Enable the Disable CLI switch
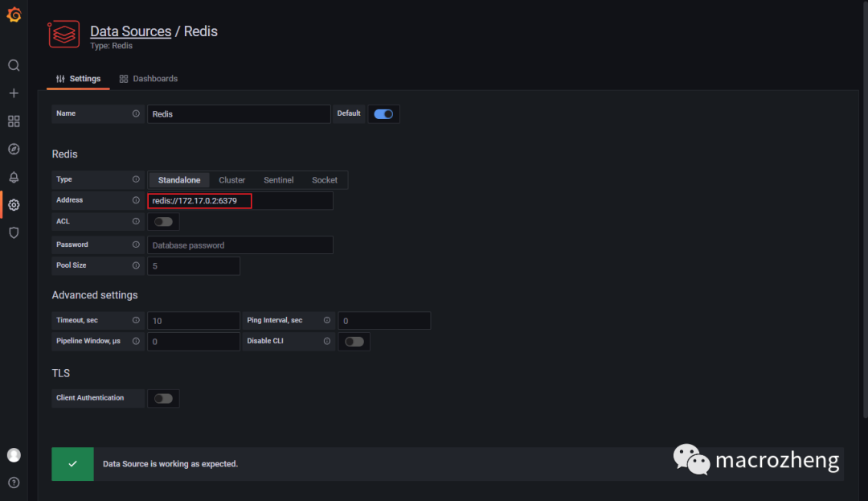868x501 pixels. pos(354,342)
